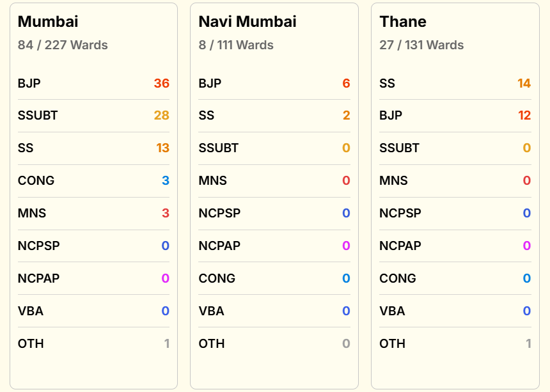The height and width of the screenshot is (392, 550).
Task: Click Navi Mumbai's BJP seat count 6
Action: [346, 83]
